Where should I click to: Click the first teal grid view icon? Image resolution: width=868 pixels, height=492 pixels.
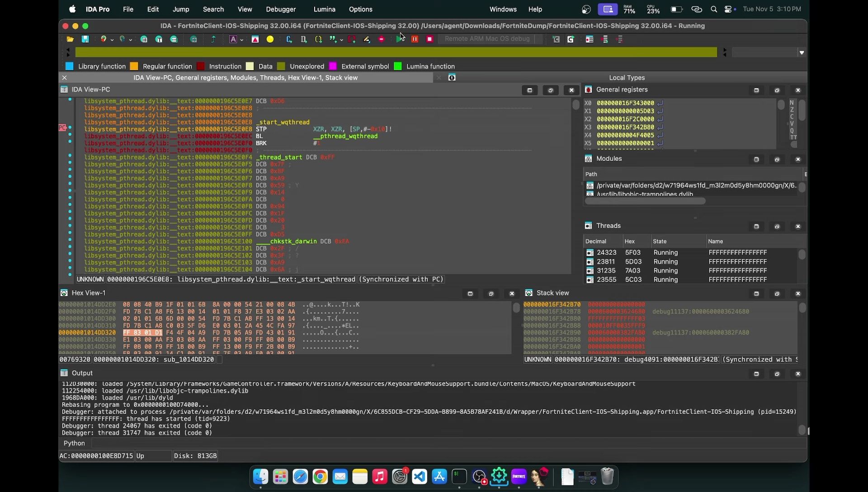pyautogui.click(x=144, y=39)
